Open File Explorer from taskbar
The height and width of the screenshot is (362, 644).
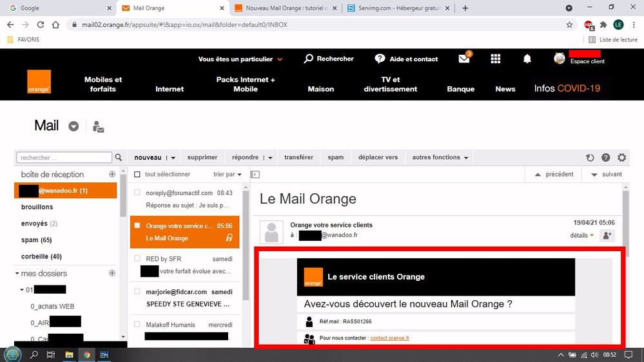click(x=69, y=355)
